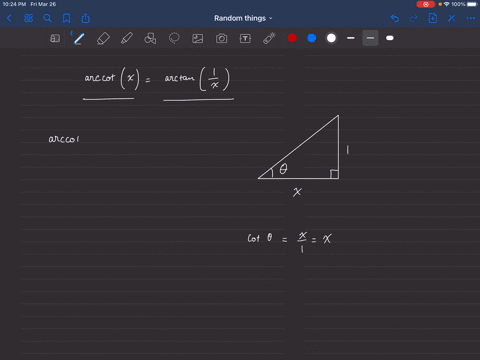Choose the blue pen color
This screenshot has height=360, width=480.
pyautogui.click(x=312, y=38)
